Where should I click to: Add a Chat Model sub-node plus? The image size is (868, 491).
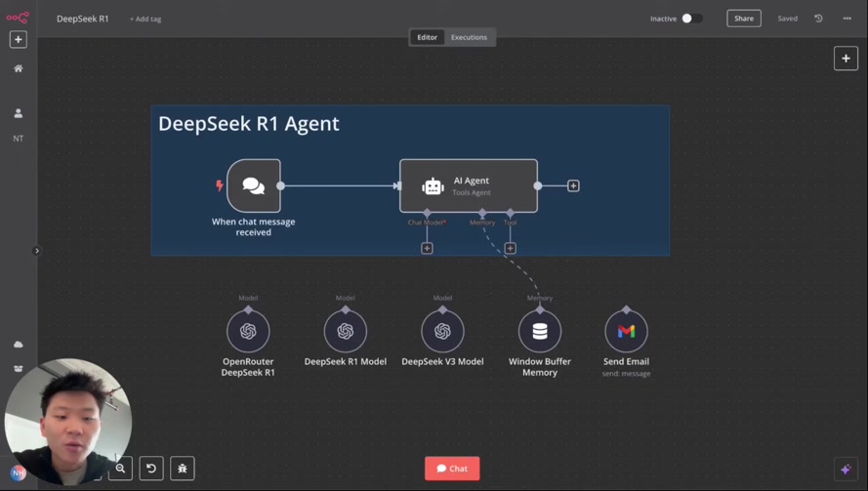point(427,249)
